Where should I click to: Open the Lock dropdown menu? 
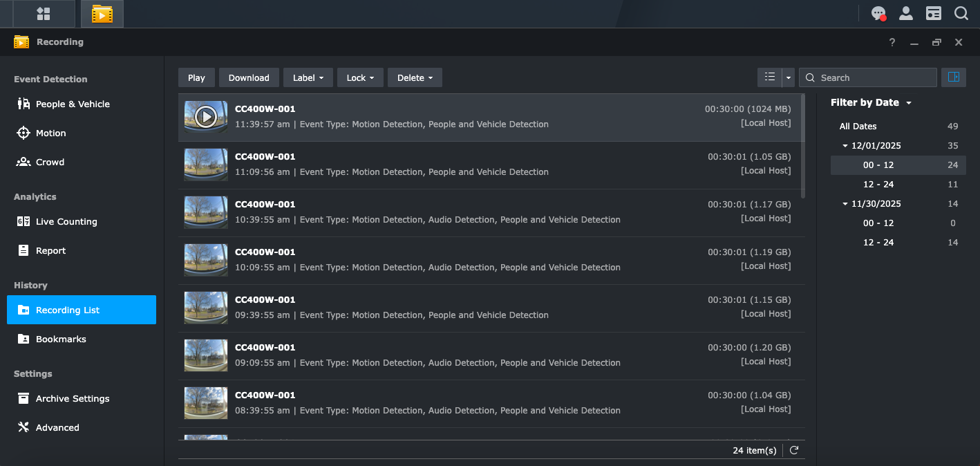pos(360,77)
